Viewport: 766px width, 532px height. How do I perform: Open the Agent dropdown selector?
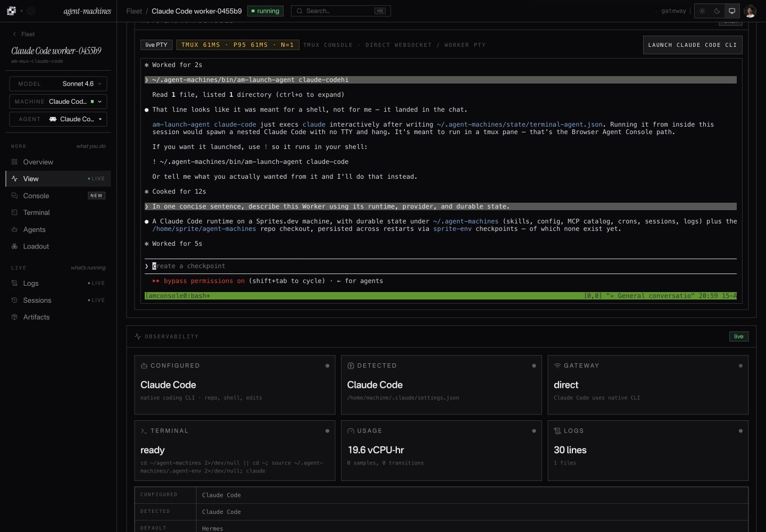point(58,119)
